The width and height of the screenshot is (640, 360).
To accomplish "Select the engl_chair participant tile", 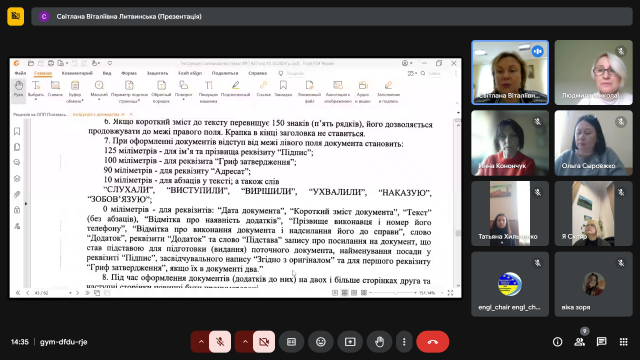I will [x=510, y=284].
